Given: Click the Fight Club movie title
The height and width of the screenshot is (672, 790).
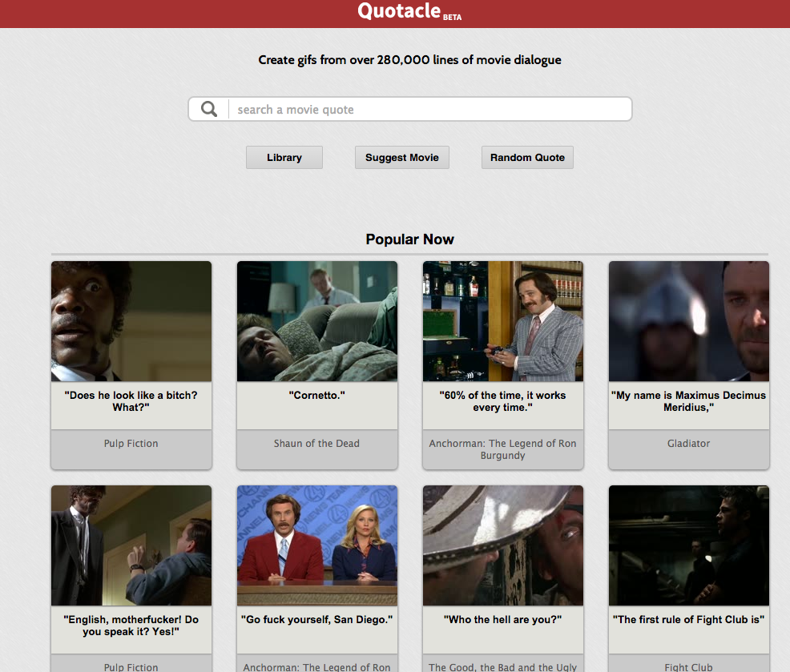Looking at the screenshot, I should click(689, 667).
